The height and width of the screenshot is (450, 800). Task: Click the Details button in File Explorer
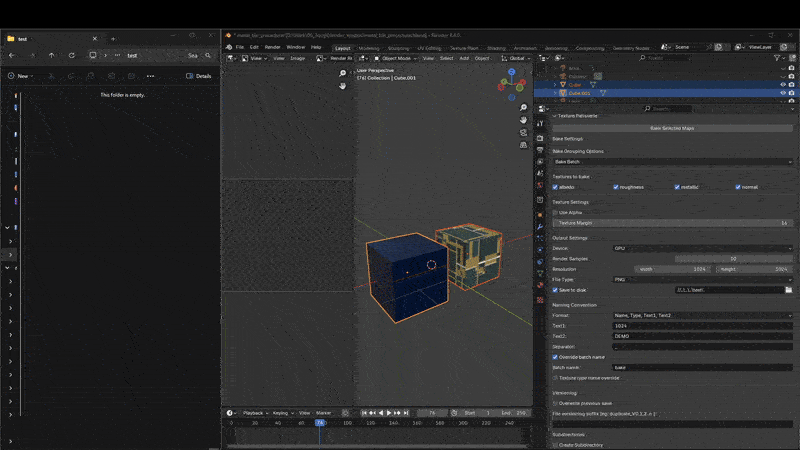(x=199, y=76)
